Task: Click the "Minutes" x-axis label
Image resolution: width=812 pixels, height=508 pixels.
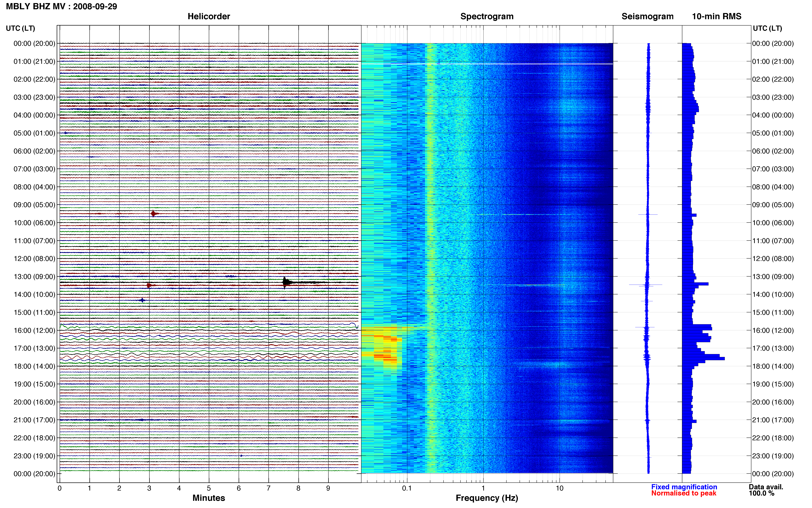Action: (x=209, y=498)
